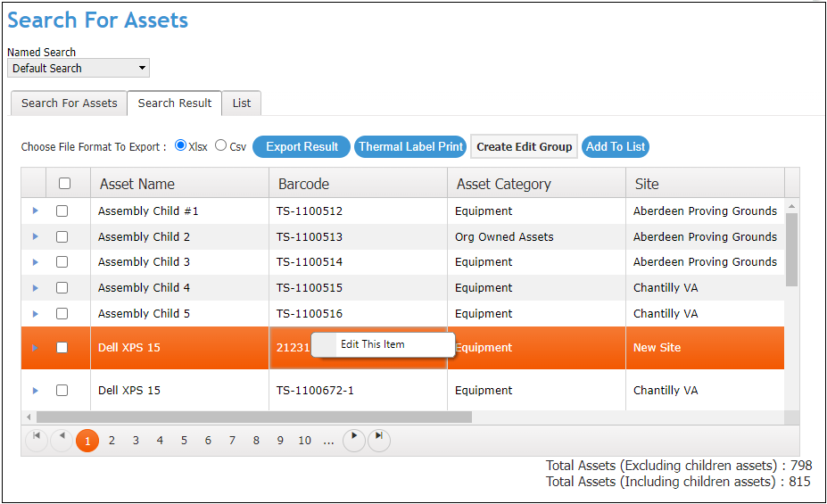Viewport: 827px width, 504px height.
Task: Go to page 10 of results
Action: 305,441
